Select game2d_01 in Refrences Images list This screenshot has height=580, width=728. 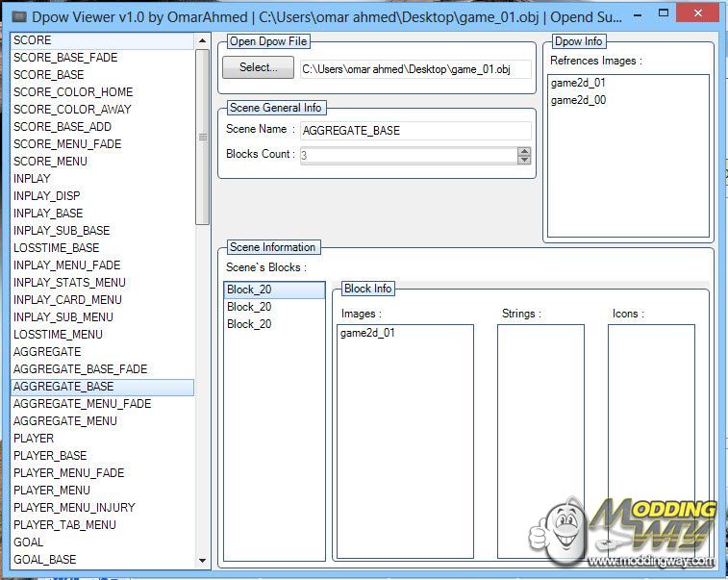[x=578, y=83]
